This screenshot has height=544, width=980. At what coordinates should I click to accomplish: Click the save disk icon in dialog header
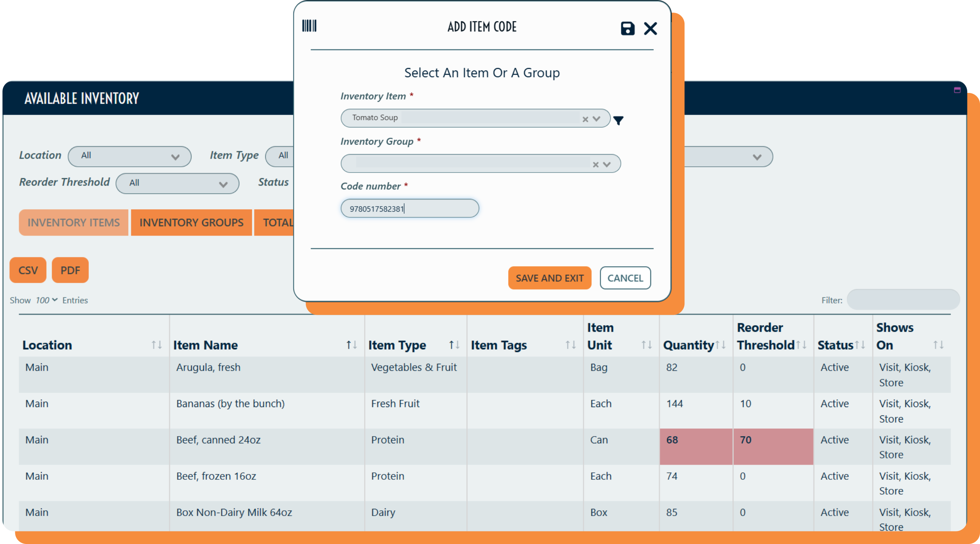627,28
